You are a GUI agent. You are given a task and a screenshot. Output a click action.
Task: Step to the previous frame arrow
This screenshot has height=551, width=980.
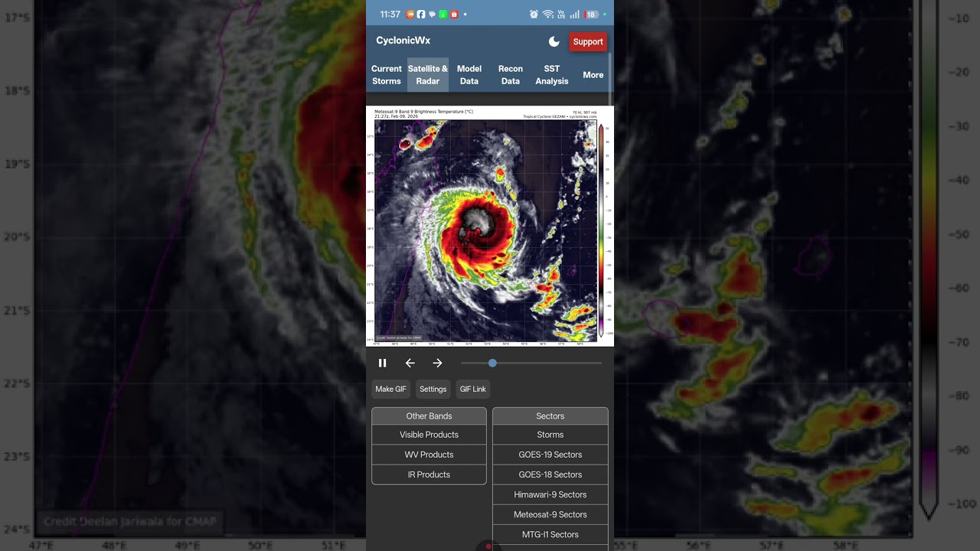coord(410,363)
